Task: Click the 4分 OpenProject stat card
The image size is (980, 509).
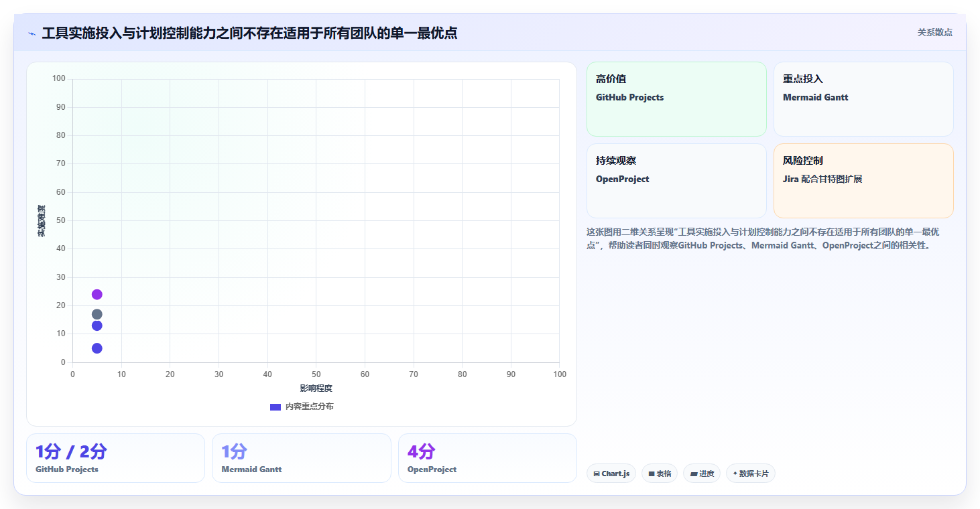Action: pyautogui.click(x=487, y=458)
